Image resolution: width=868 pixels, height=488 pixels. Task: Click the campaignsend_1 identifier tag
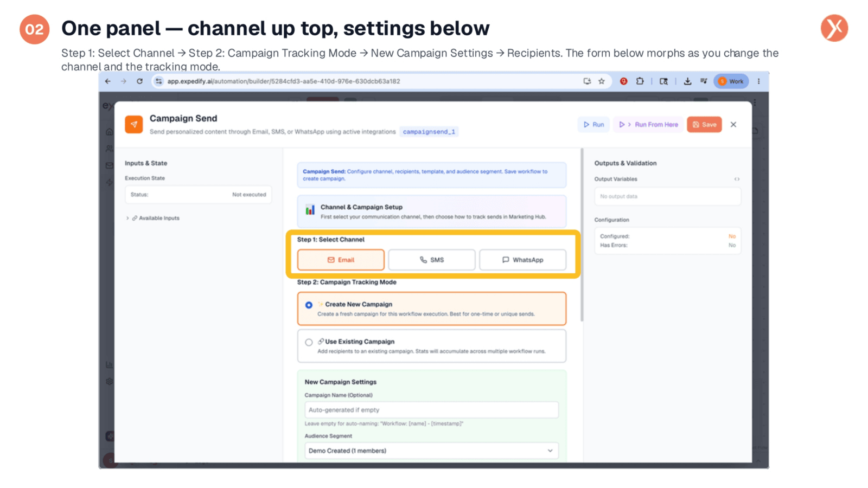coord(429,132)
